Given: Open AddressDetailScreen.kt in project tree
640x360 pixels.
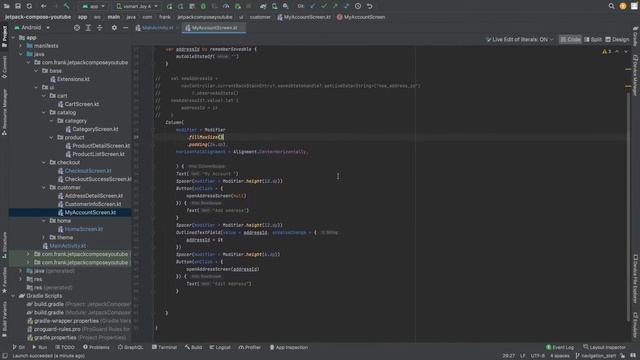Looking at the screenshot, I should 90,196.
